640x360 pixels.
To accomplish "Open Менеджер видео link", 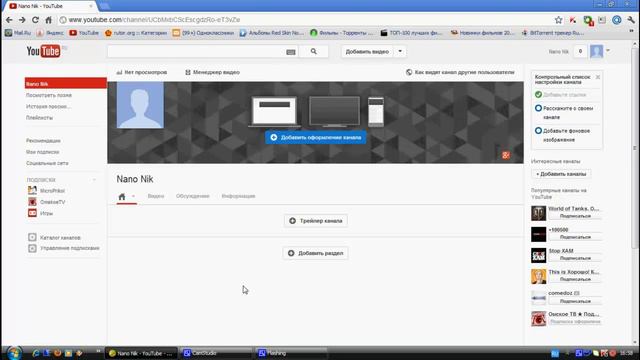I will click(212, 72).
